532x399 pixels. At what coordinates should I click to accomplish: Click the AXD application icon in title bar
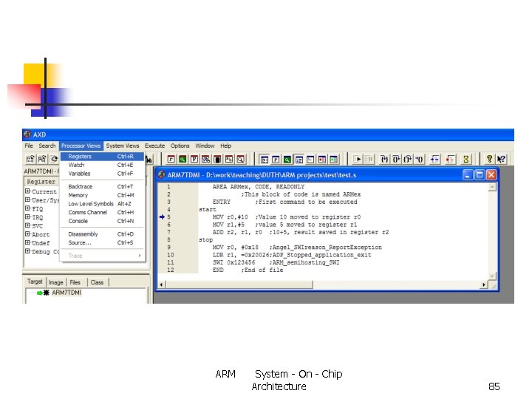(x=27, y=134)
